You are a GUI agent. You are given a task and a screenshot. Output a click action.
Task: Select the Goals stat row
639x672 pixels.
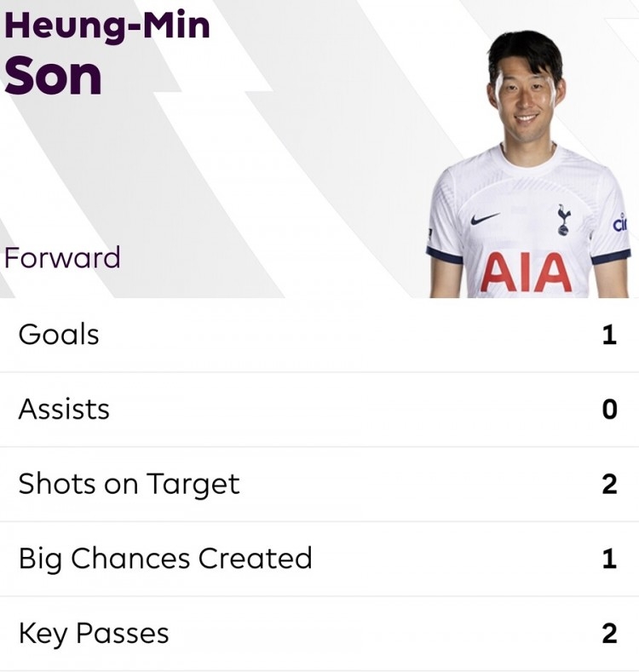319,335
